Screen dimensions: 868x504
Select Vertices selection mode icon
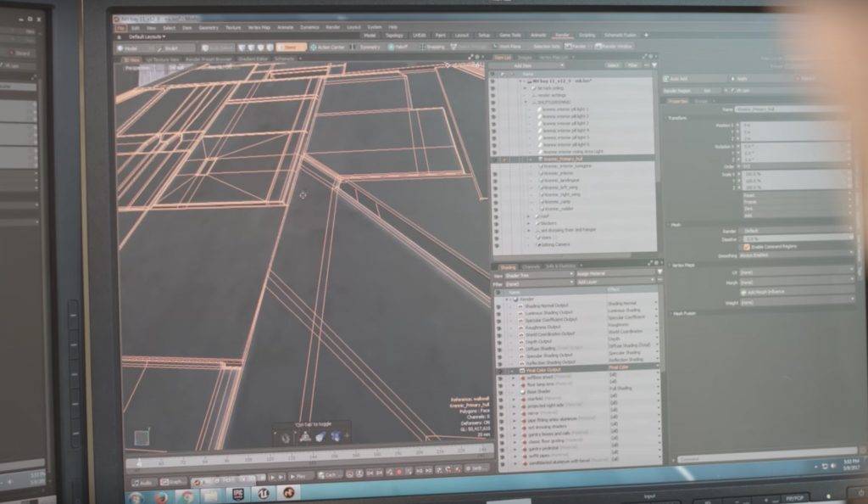coord(242,48)
